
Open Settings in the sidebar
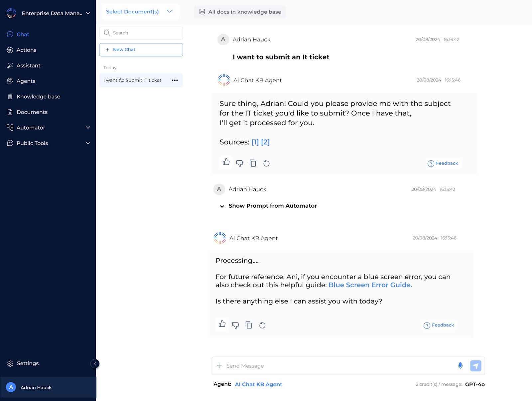click(x=23, y=363)
